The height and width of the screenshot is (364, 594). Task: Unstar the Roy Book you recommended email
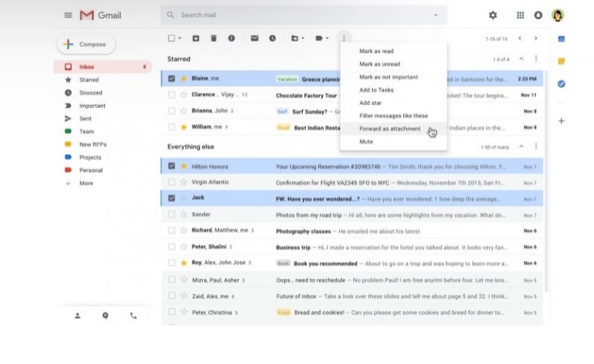184,263
